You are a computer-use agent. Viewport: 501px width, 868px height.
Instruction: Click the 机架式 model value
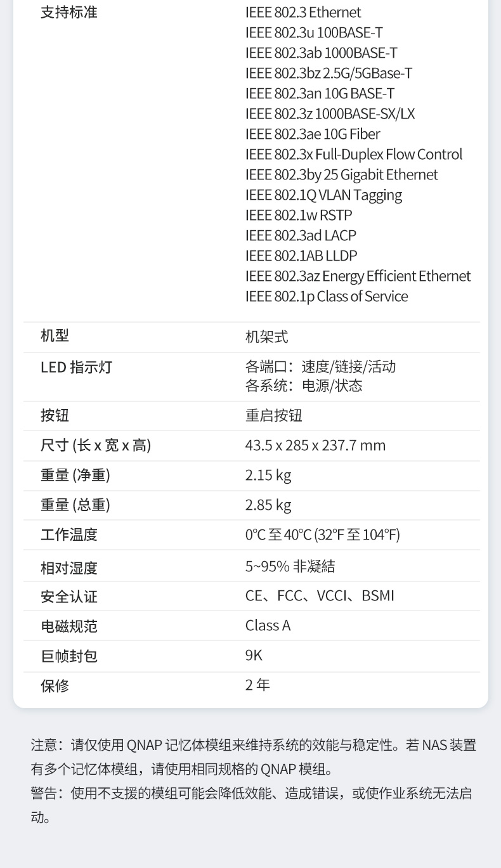[x=266, y=337]
